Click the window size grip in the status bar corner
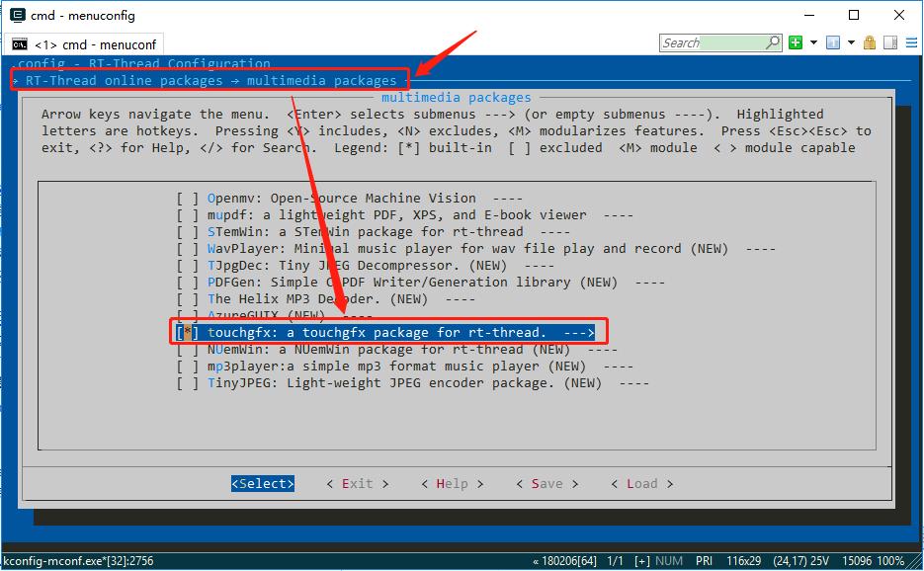Viewport: 924px width, 571px height. [915, 562]
